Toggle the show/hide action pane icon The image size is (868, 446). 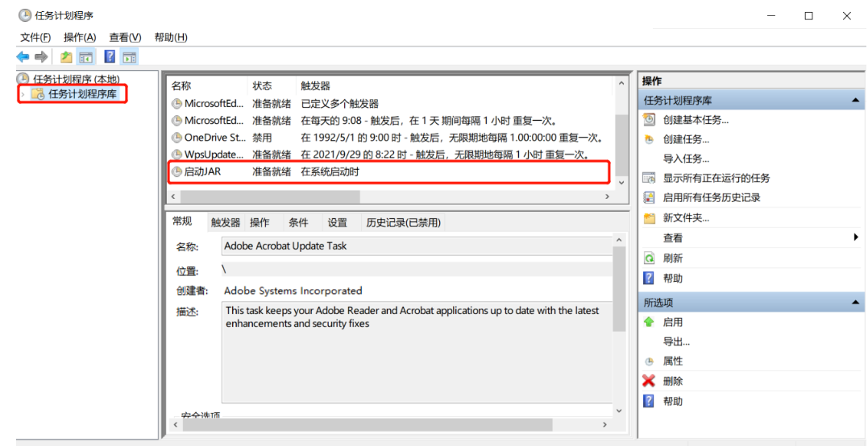pyautogui.click(x=129, y=56)
